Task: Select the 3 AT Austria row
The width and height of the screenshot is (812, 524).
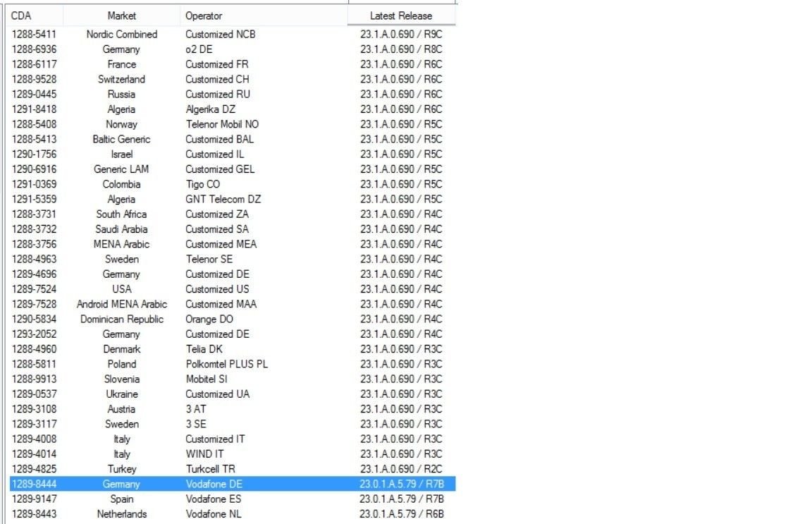Action: [233, 410]
